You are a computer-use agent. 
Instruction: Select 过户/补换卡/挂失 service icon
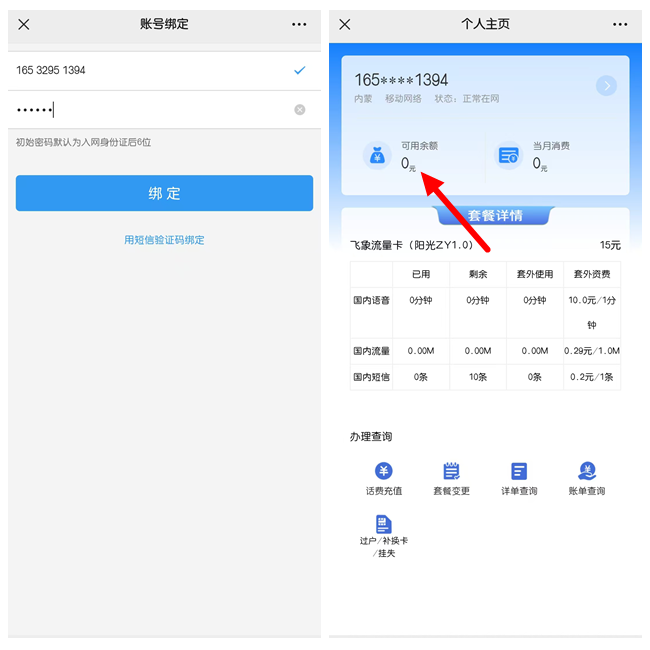(x=383, y=525)
